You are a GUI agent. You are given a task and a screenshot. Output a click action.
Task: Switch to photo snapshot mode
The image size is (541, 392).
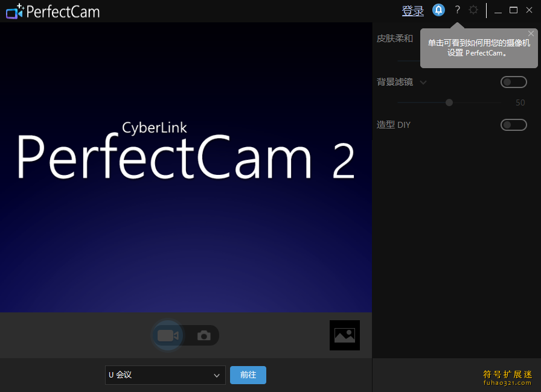[204, 335]
